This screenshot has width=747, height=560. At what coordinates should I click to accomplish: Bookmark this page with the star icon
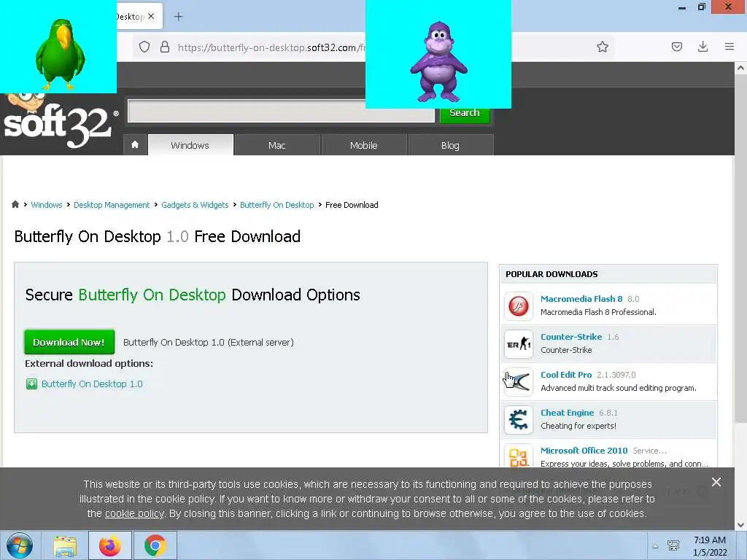tap(602, 47)
